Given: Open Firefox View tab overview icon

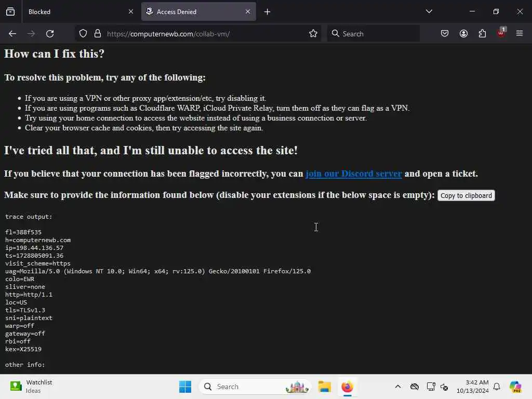Looking at the screenshot, I should click(x=10, y=11).
